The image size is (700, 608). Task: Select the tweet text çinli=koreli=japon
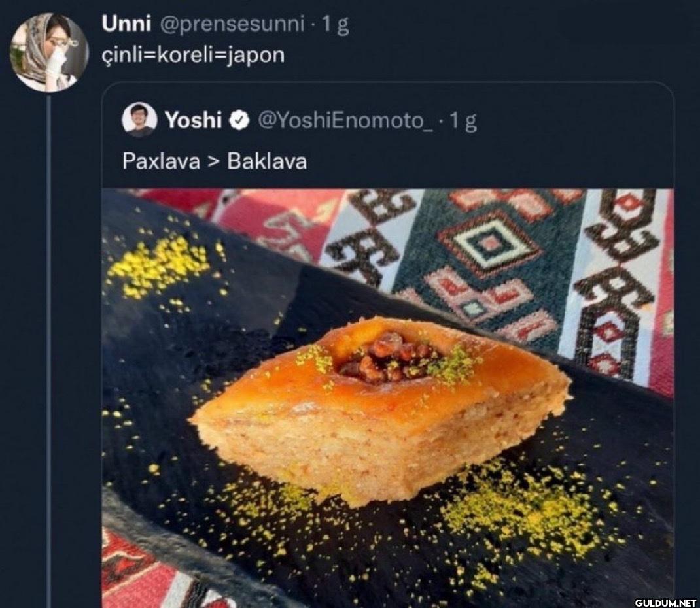point(194,55)
